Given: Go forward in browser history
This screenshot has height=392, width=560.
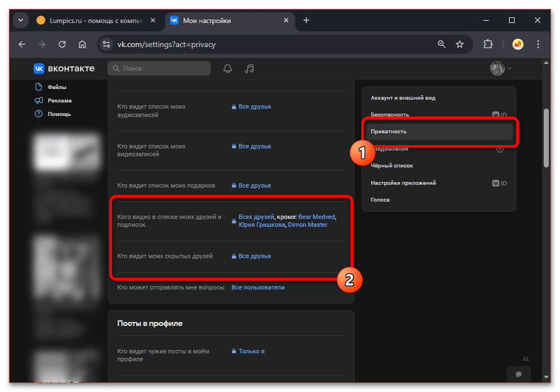Looking at the screenshot, I should point(42,44).
